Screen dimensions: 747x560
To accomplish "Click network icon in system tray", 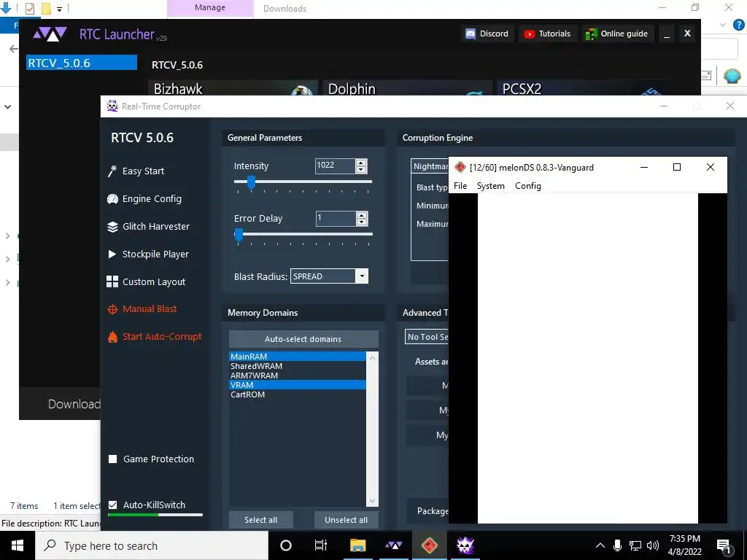I will pyautogui.click(x=635, y=545).
